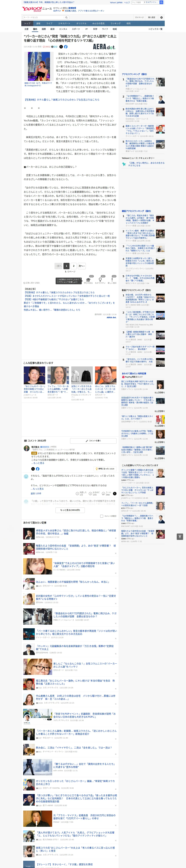Click なるほど reaction with 155
The image size is (186, 868).
point(94,493)
